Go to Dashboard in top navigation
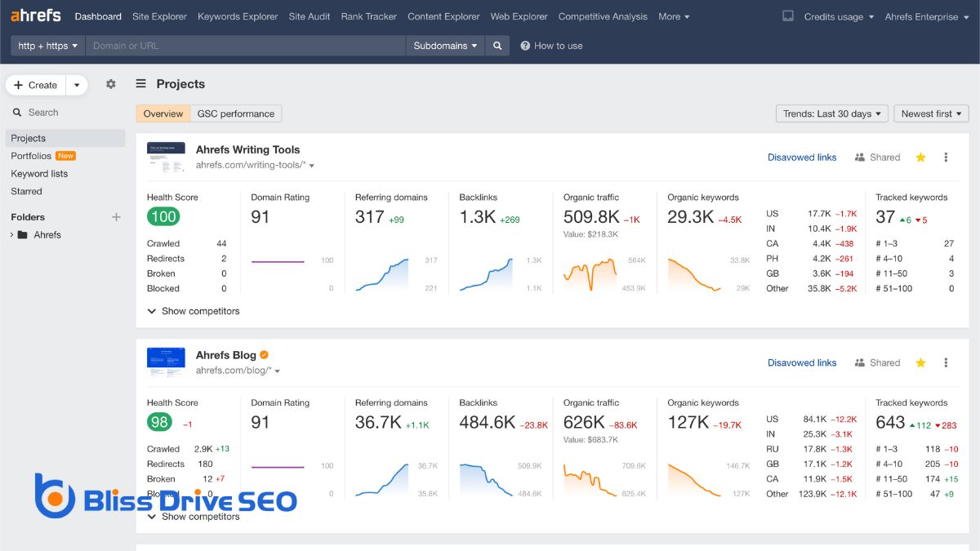The height and width of the screenshot is (551, 980). click(x=98, y=16)
